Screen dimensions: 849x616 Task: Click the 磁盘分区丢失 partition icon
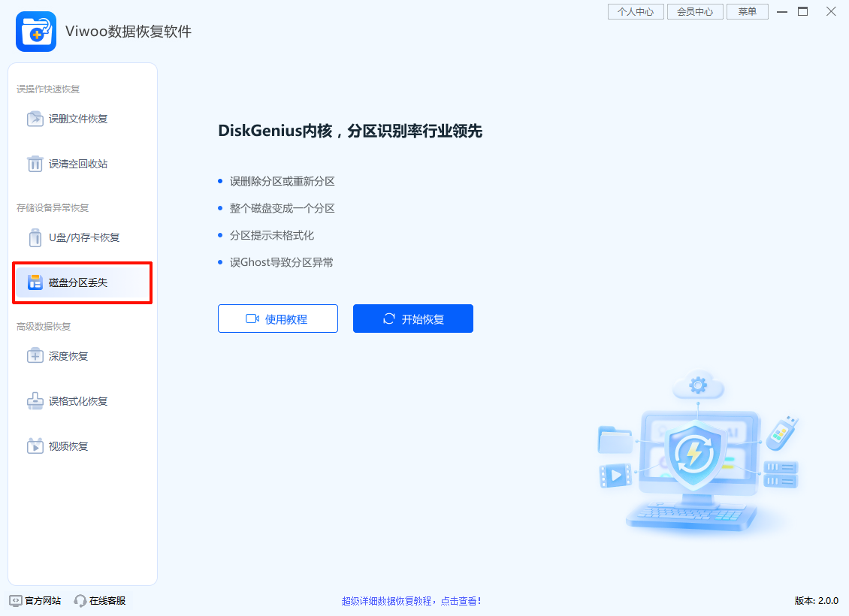[x=35, y=282]
